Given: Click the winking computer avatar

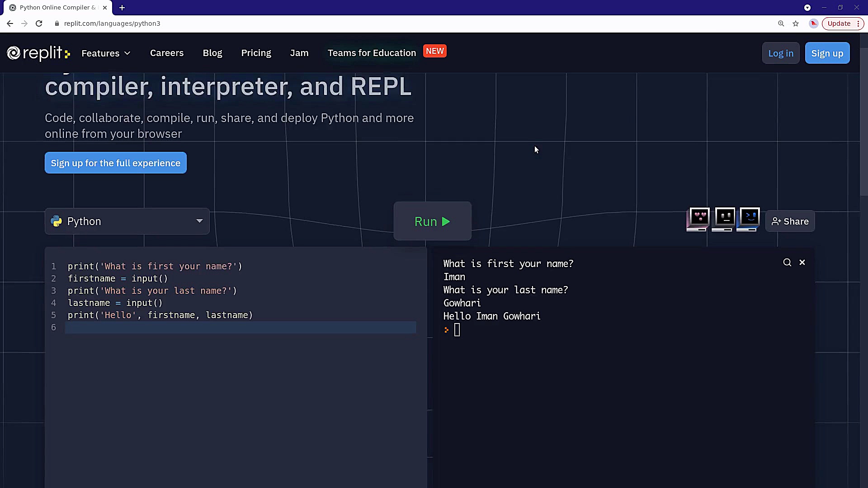Looking at the screenshot, I should coord(749,220).
